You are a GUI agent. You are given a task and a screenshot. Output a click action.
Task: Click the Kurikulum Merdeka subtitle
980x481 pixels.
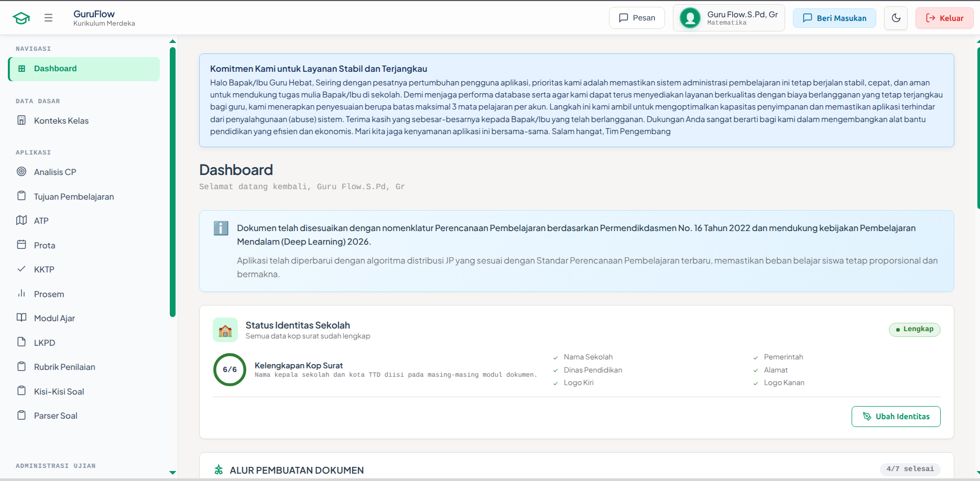pos(104,24)
